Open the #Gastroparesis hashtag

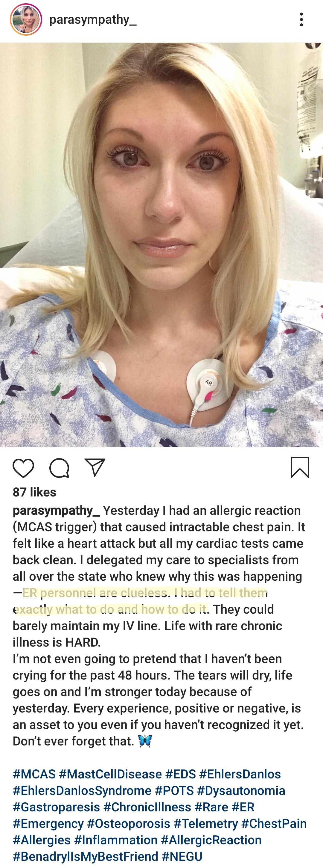57,807
